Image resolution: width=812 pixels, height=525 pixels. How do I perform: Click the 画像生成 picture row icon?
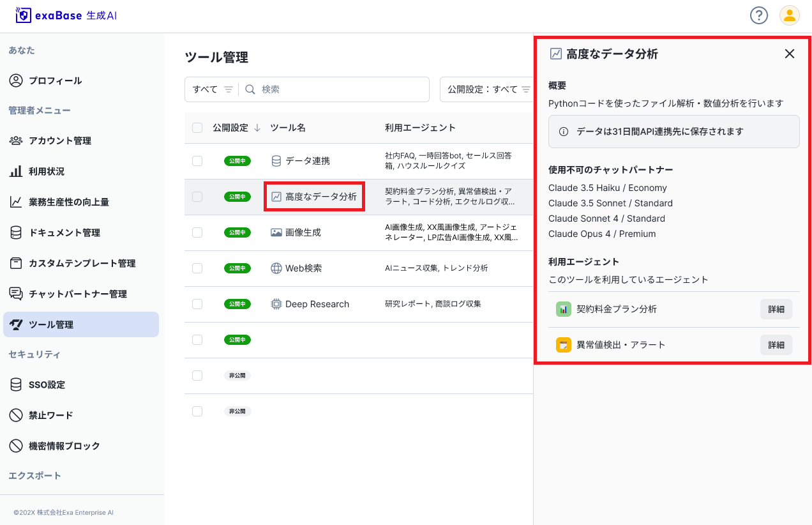[276, 232]
